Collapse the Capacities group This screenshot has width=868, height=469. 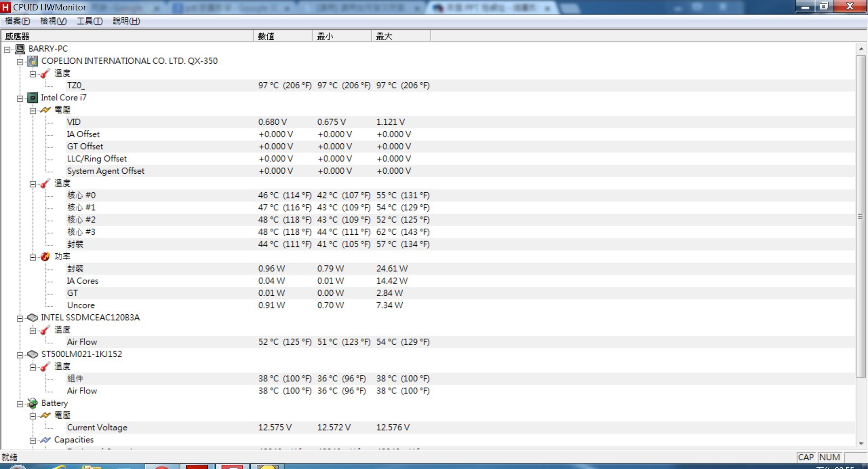click(33, 441)
